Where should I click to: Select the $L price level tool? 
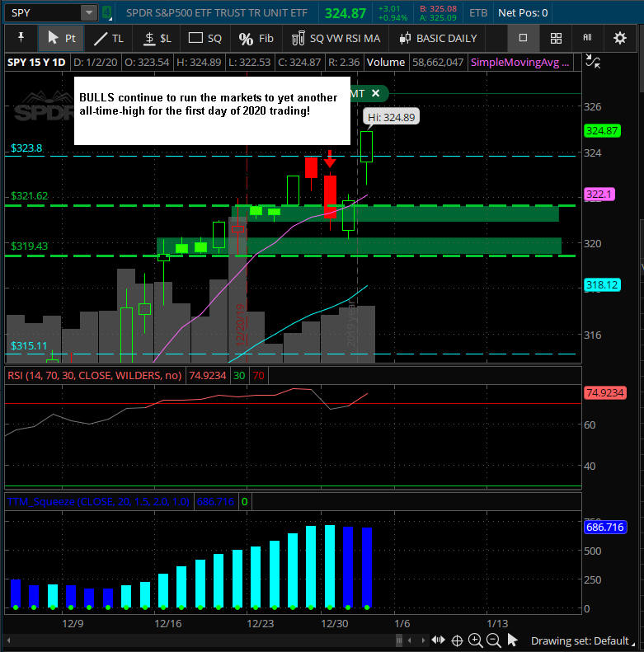(x=157, y=38)
